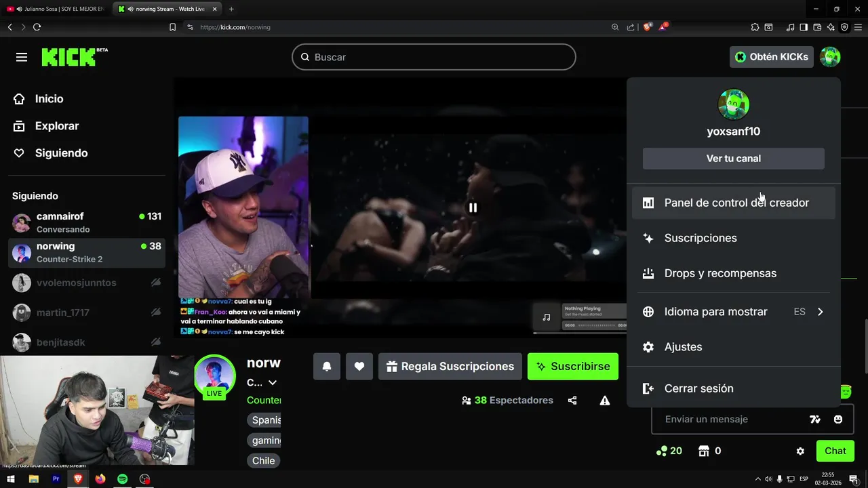Bookmark this page icon

172,27
